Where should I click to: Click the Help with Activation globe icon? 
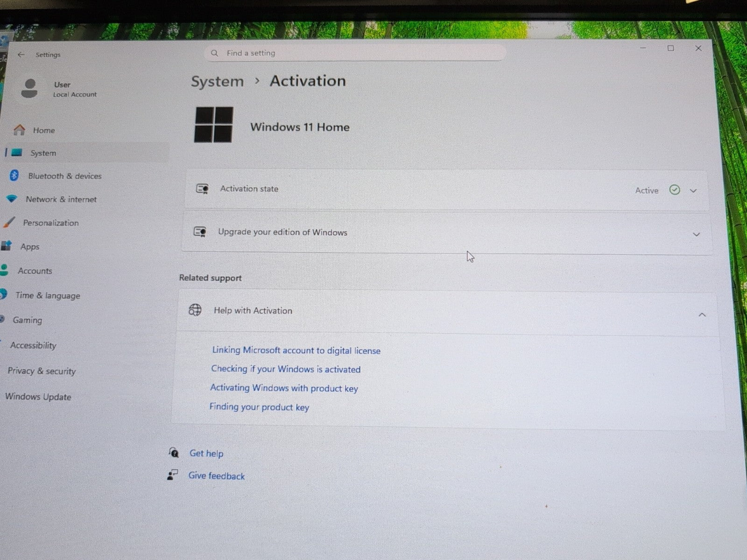[195, 310]
